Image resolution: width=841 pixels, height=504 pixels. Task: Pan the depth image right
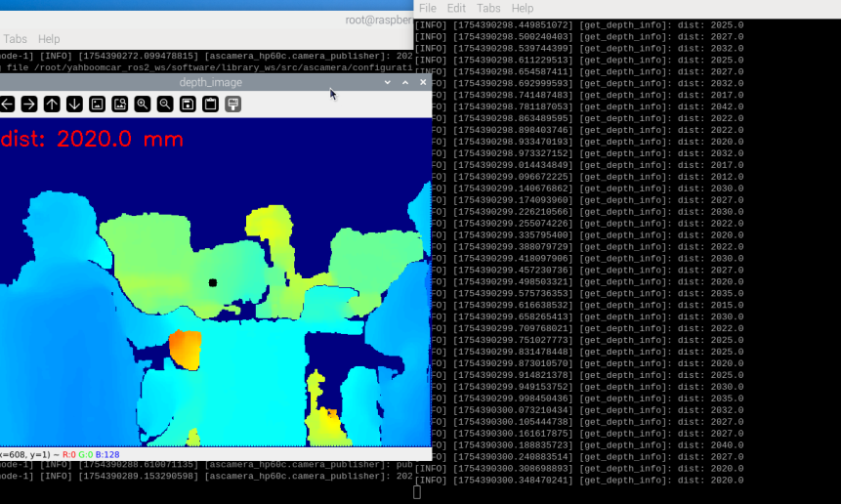click(x=29, y=104)
